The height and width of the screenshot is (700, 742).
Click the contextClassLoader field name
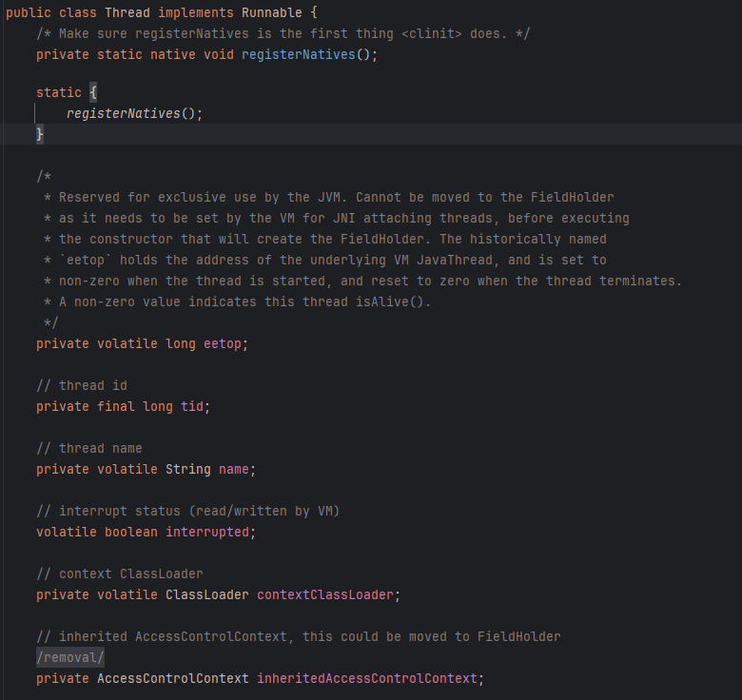click(x=325, y=595)
